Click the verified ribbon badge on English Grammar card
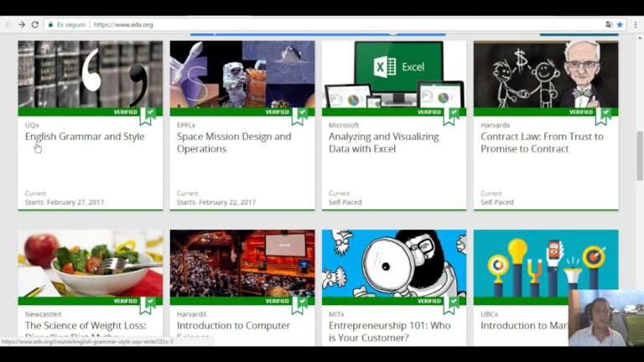The height and width of the screenshot is (362, 644). pos(148,116)
